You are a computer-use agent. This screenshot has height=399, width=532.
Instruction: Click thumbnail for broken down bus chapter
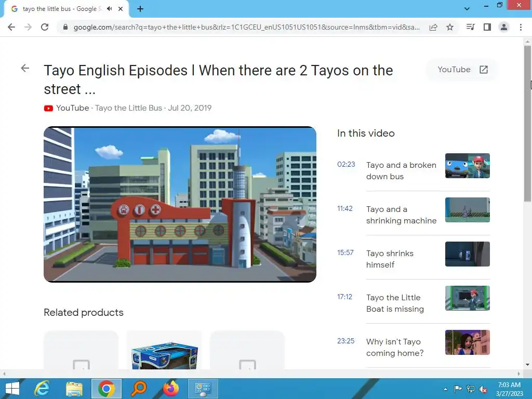[467, 166]
